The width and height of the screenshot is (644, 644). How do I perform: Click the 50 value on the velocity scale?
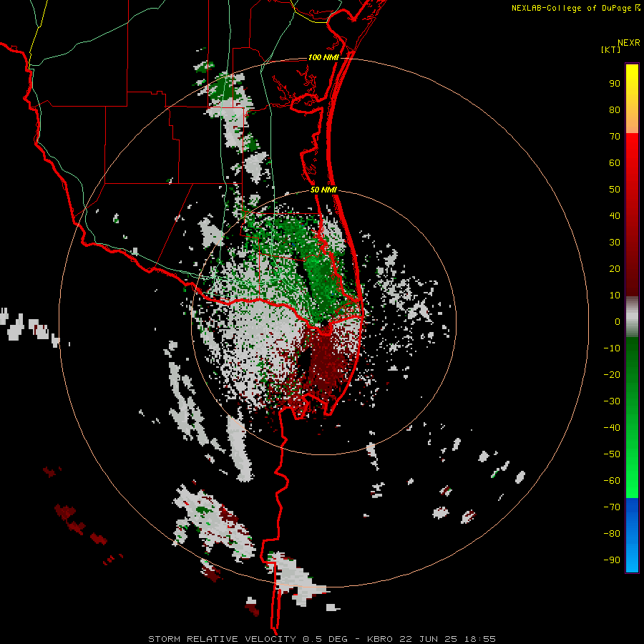coord(615,190)
